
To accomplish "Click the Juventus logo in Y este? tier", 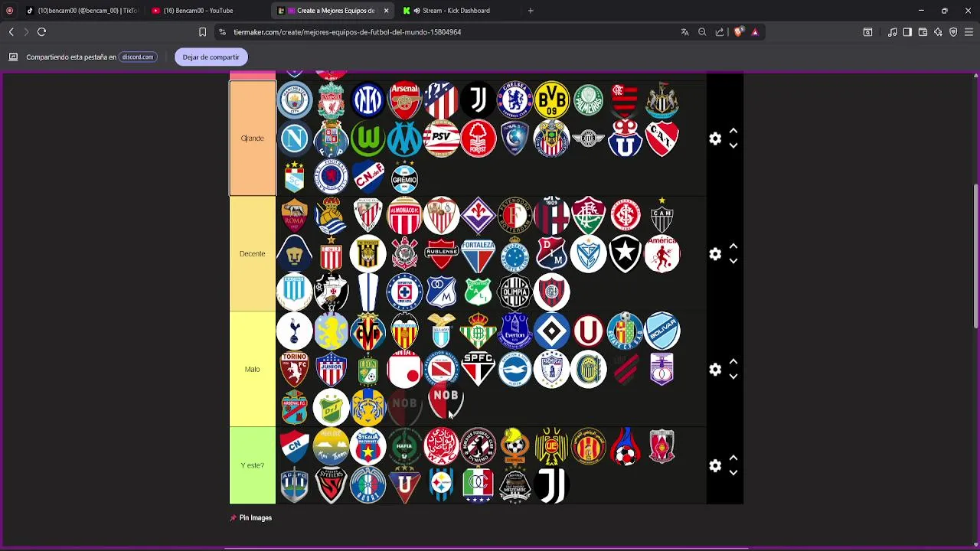I will point(551,485).
